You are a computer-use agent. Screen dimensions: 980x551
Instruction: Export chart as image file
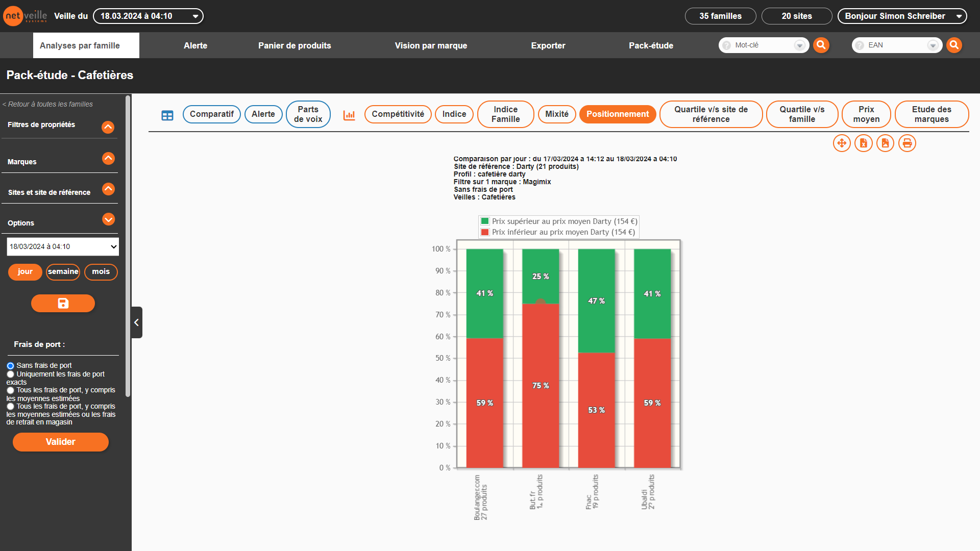point(886,143)
